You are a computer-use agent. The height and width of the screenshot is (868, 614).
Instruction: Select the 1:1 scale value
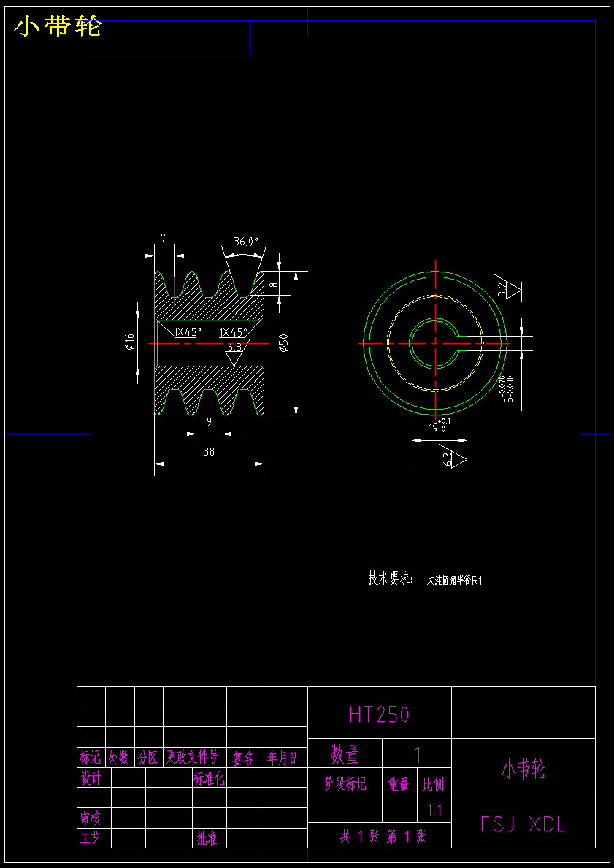tap(434, 811)
